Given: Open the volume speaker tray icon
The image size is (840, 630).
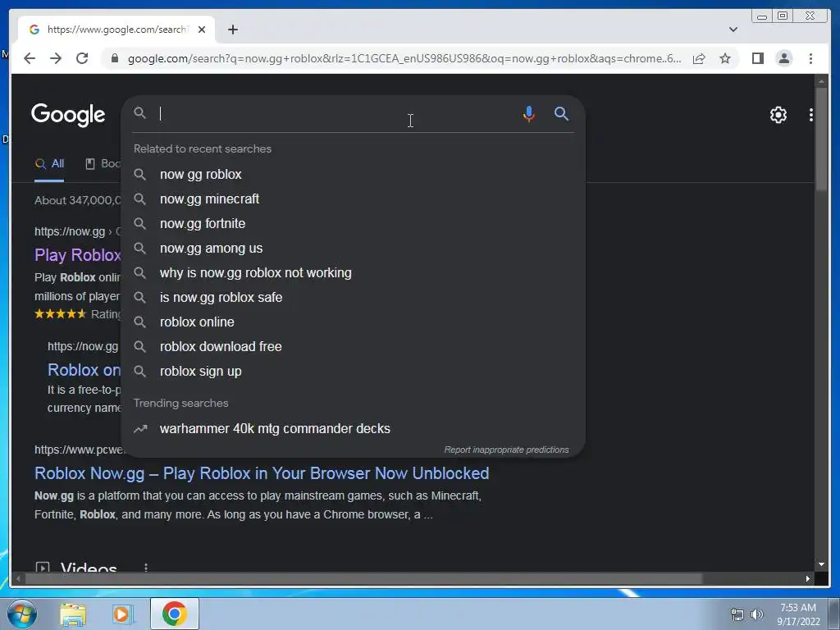Looking at the screenshot, I should [x=757, y=614].
